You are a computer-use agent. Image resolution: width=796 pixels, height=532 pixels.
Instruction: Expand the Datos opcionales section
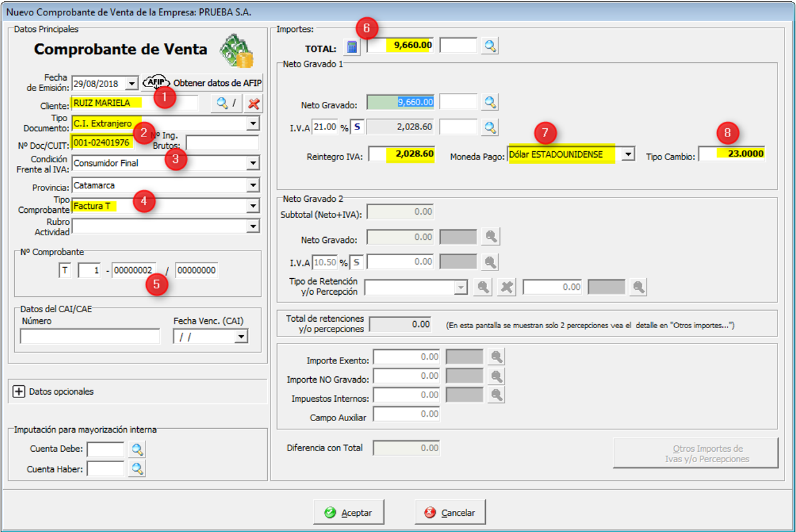19,391
